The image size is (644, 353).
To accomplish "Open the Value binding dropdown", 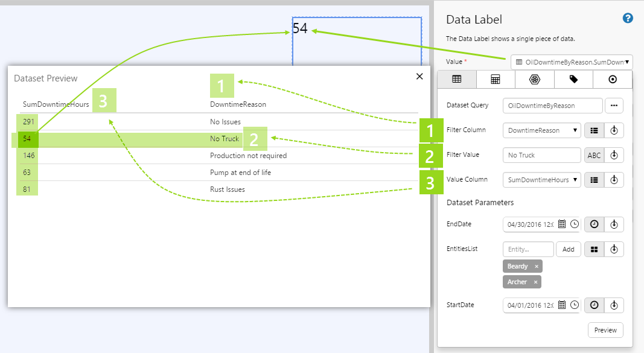I will coord(571,62).
